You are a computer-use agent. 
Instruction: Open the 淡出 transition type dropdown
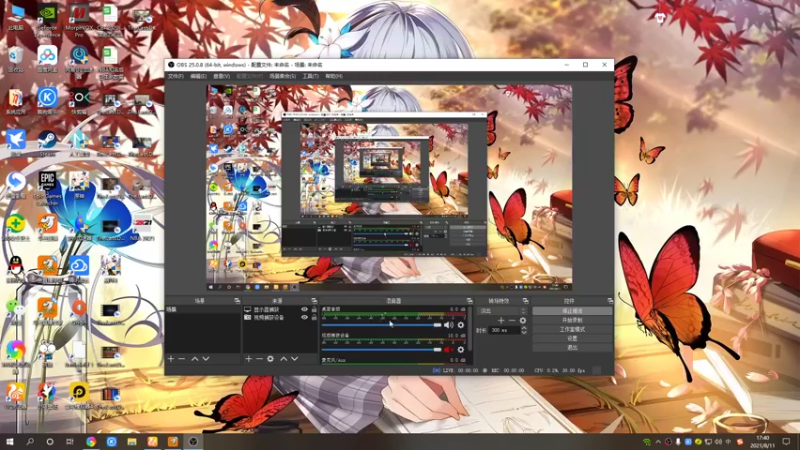pyautogui.click(x=503, y=311)
